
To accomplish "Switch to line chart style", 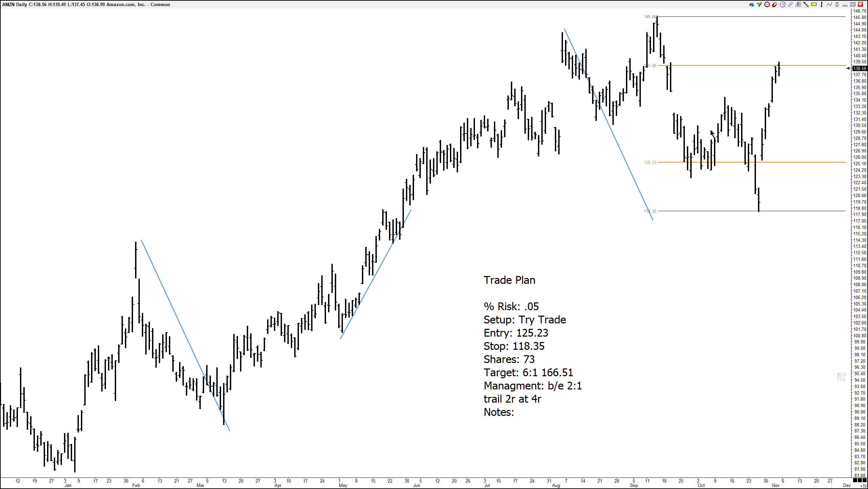I will point(829,4).
